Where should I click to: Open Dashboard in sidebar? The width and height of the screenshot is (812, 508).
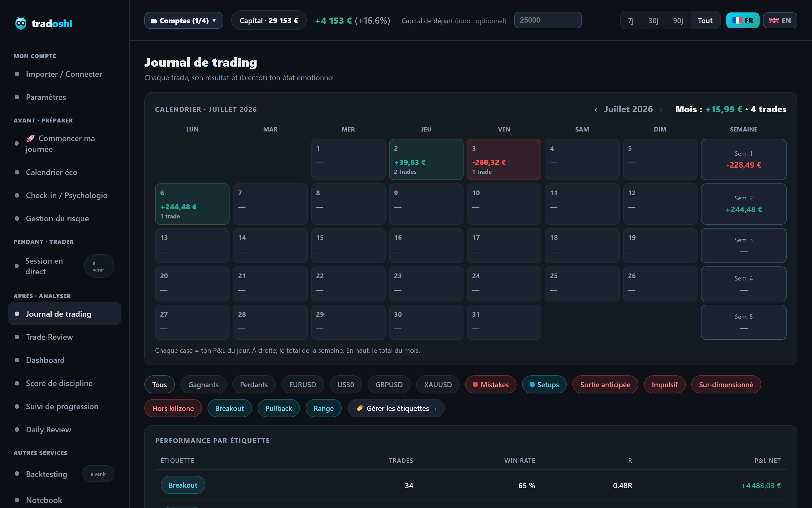pos(64,360)
